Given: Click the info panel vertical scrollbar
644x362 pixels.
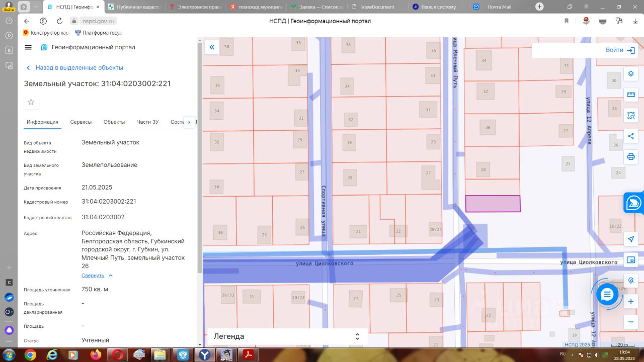Looking at the screenshot, I should (x=200, y=157).
